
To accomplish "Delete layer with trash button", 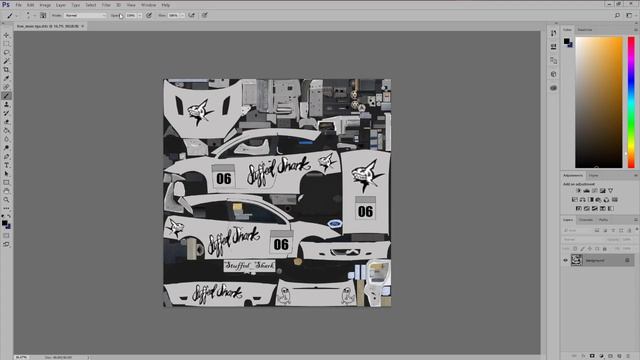I will point(628,356).
